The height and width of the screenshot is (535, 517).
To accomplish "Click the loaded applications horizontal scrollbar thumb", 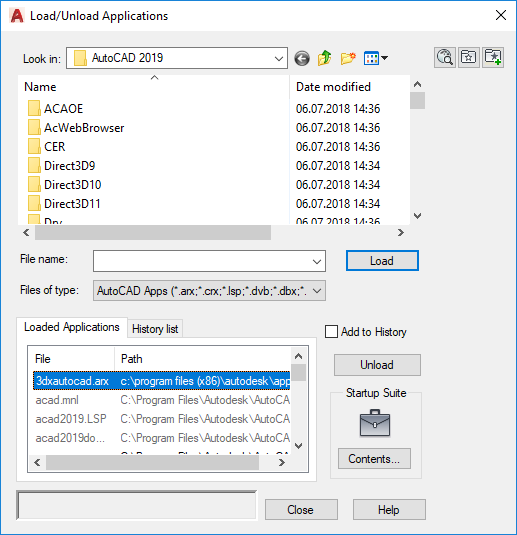I will coord(152,463).
